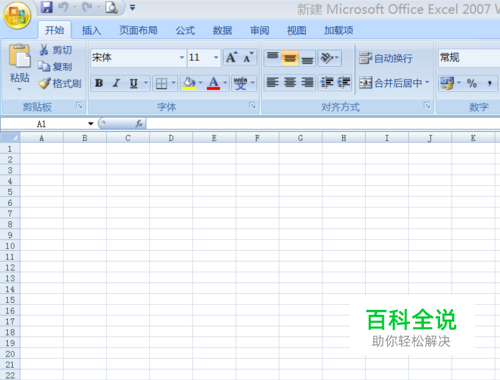Apply yellow fill color
500x380 pixels.
(x=189, y=83)
